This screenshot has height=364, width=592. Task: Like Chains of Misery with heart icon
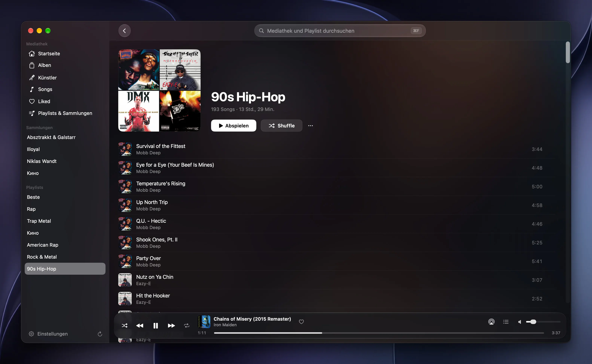coord(301,322)
